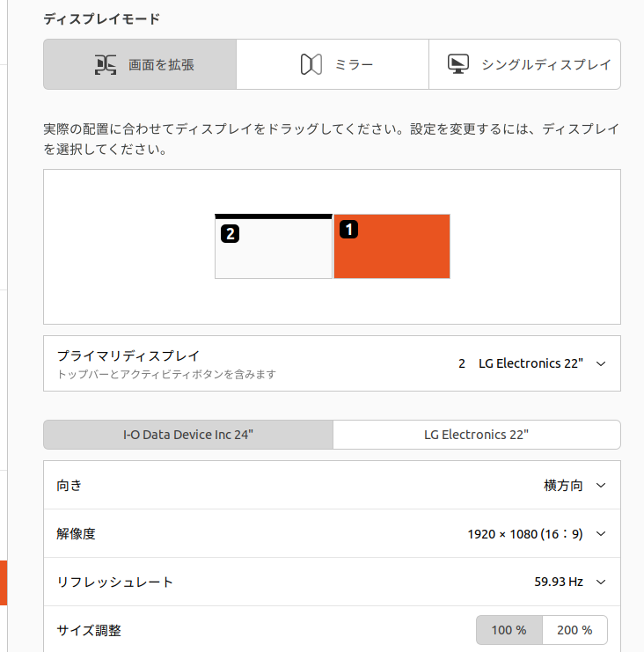Click the number 1 badge on the orange display
The width and height of the screenshot is (644, 652).
[x=348, y=229]
